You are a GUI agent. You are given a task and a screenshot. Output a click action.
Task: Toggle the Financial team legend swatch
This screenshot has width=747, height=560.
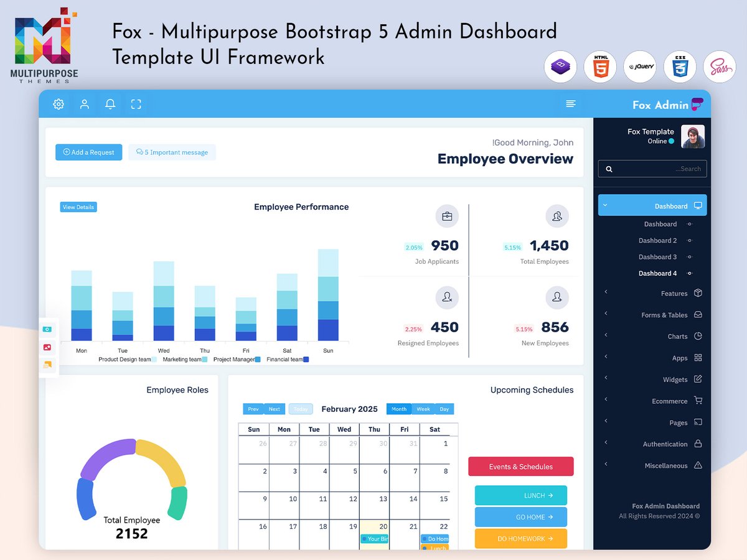[x=306, y=360]
